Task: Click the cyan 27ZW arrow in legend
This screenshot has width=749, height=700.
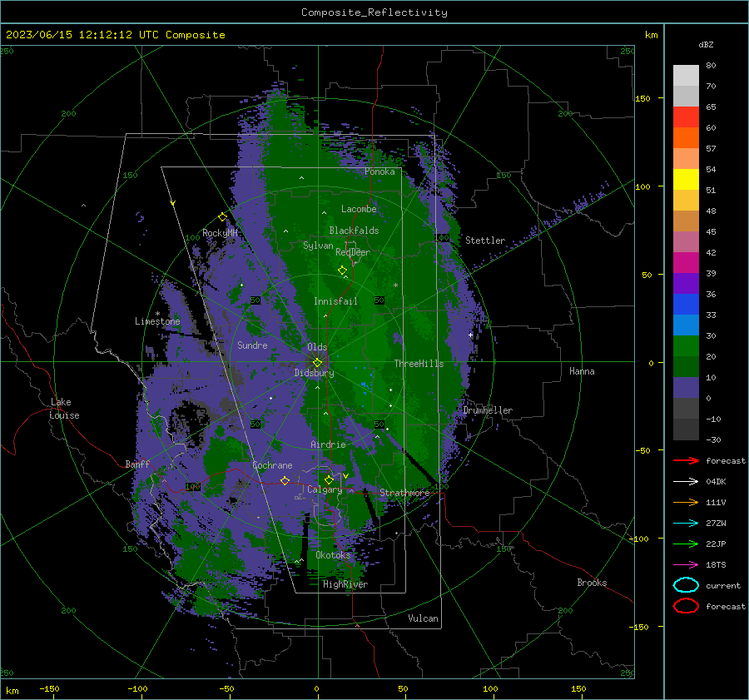Action: coord(686,524)
